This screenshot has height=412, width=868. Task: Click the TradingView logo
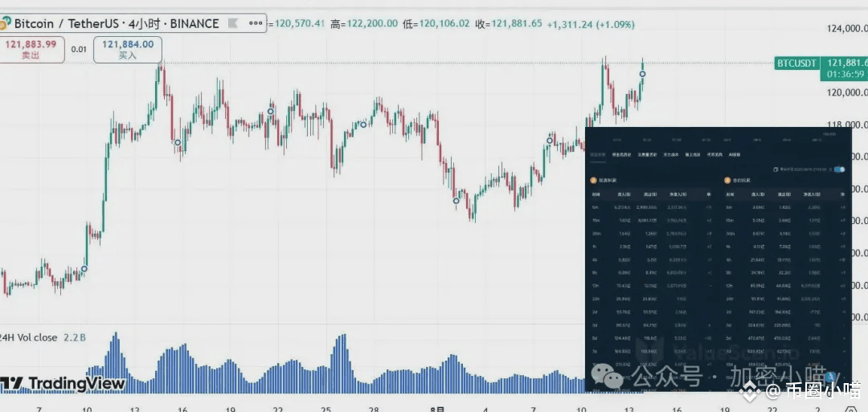pyautogui.click(x=63, y=383)
